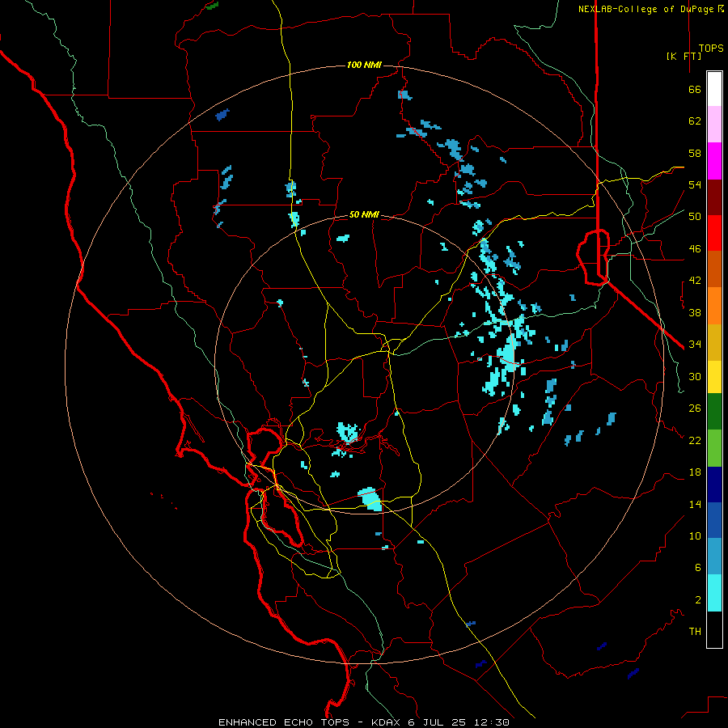Pick the bright yellow legend swatch
728x728 pixels.
coord(714,377)
